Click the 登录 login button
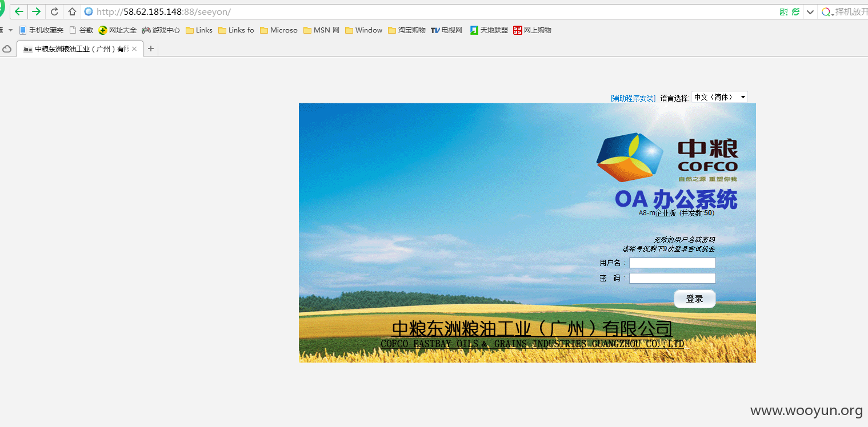This screenshot has height=427, width=868. (x=695, y=299)
